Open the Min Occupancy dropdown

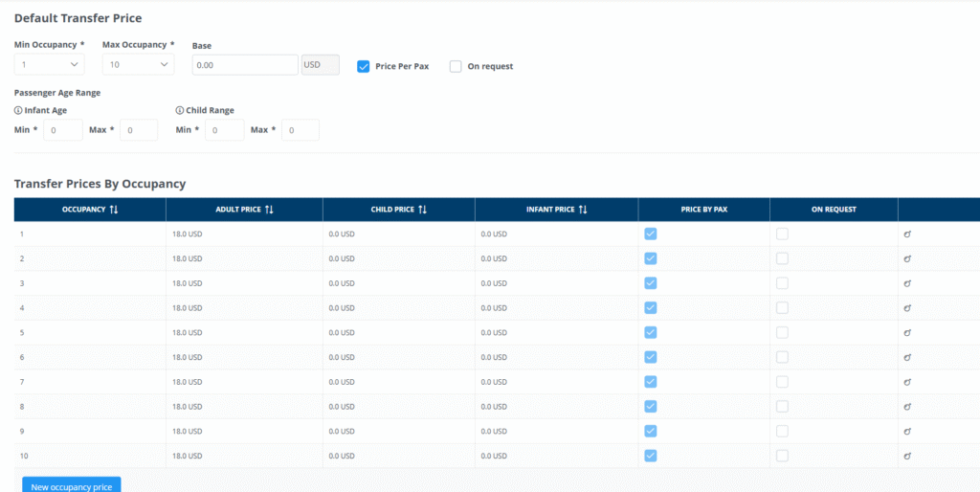coord(50,64)
